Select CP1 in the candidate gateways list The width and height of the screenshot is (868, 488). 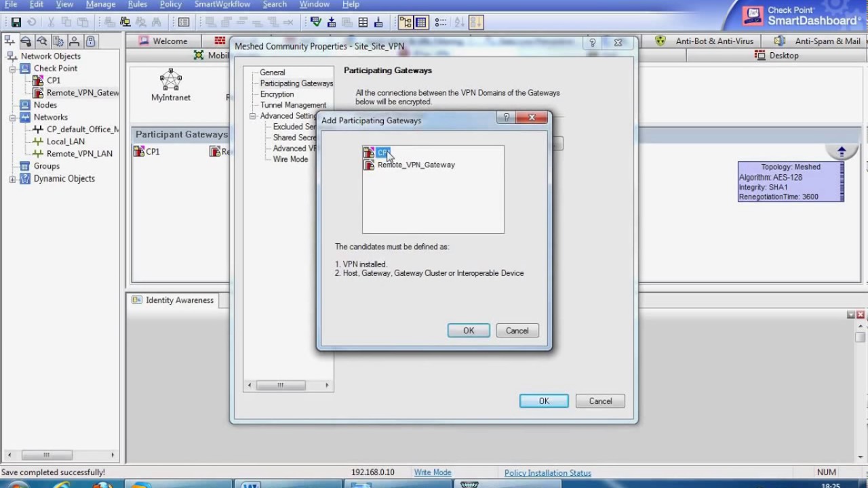pos(377,152)
